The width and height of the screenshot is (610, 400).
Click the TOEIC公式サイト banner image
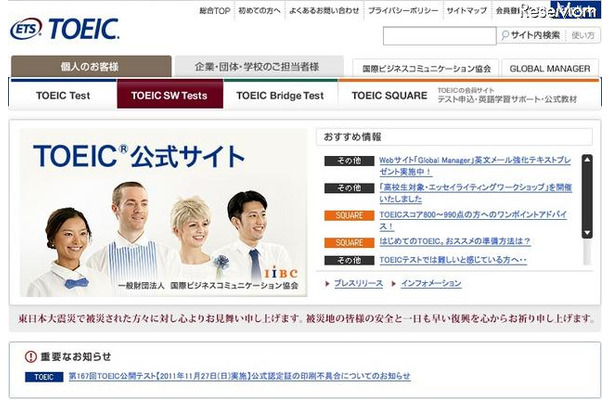pos(163,212)
